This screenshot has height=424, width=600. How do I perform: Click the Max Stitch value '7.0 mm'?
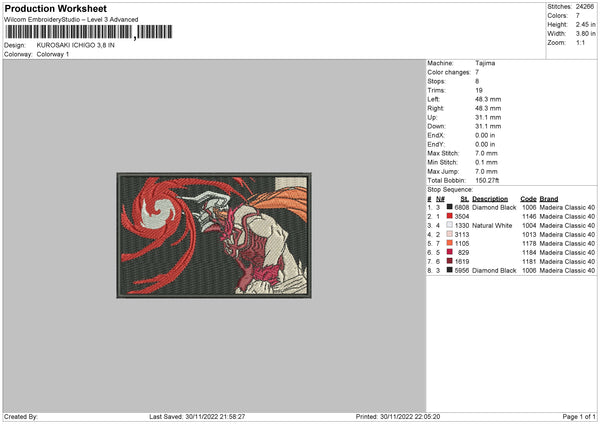click(x=486, y=153)
